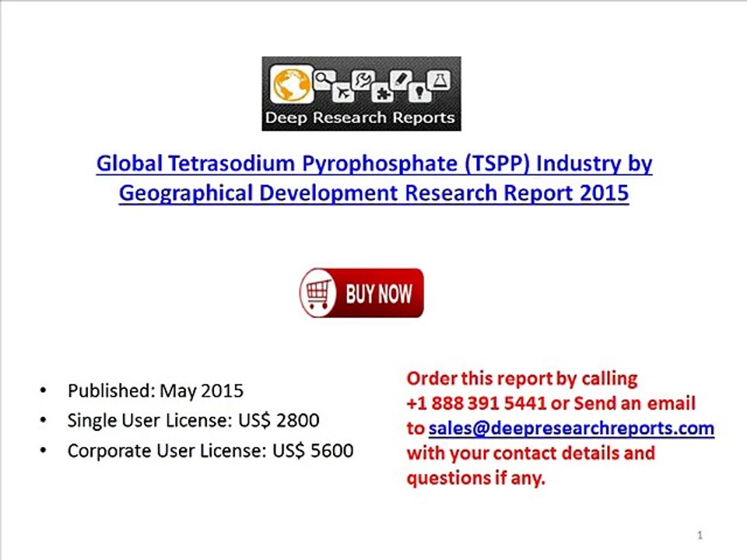Click the slide page number 1
The image size is (747, 560).
pyautogui.click(x=700, y=535)
